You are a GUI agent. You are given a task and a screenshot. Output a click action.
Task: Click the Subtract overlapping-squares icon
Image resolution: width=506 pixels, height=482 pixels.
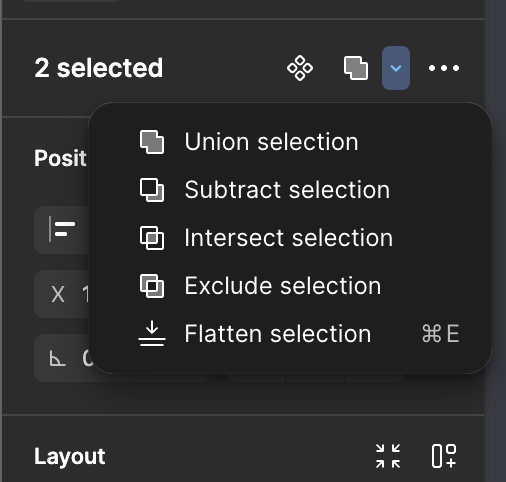(152, 190)
